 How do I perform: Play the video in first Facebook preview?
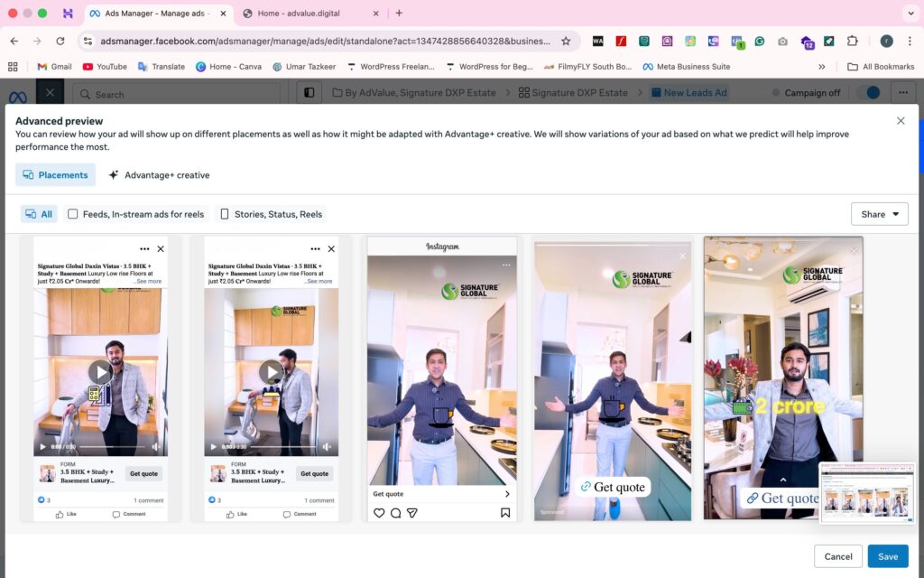(100, 372)
